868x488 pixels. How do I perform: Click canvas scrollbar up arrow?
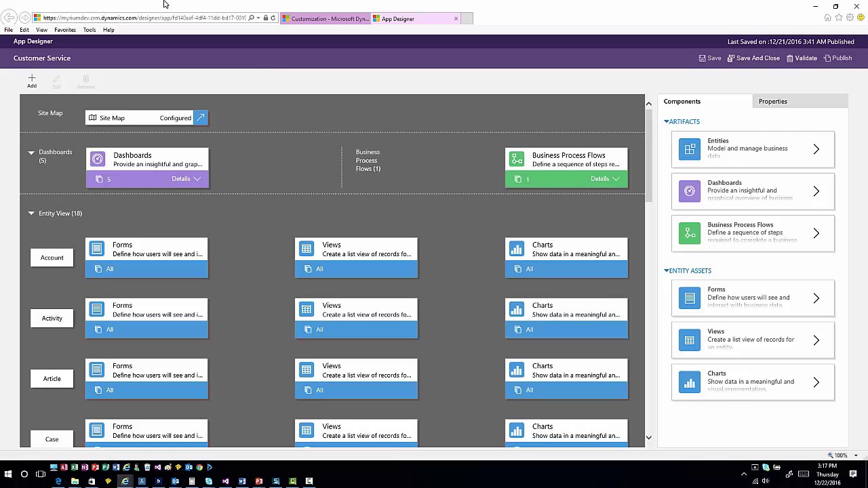click(x=649, y=104)
